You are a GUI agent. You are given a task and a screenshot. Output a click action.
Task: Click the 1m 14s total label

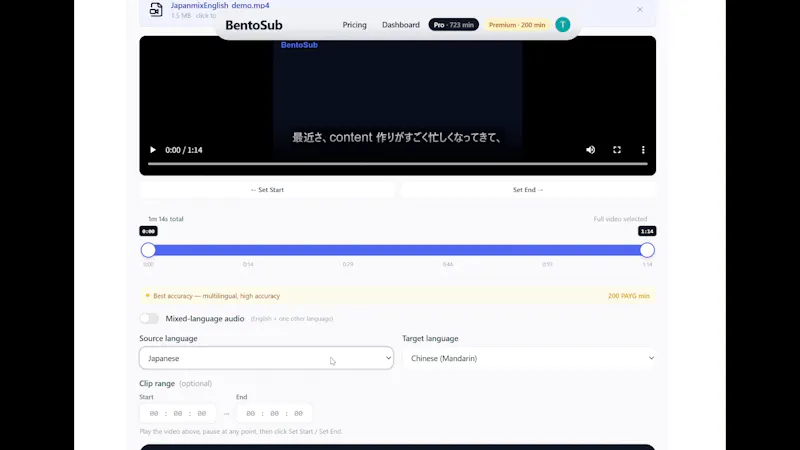[166, 219]
